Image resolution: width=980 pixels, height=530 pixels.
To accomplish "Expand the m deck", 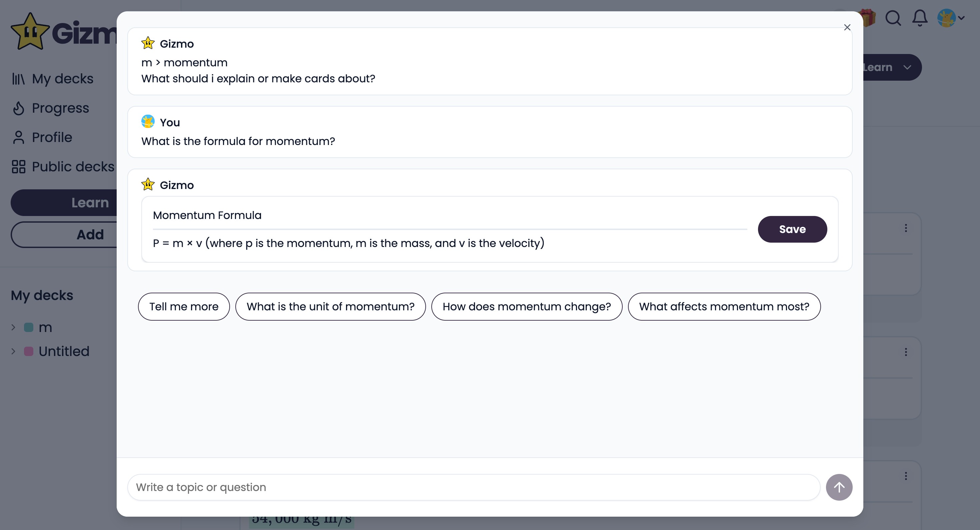I will coord(13,327).
